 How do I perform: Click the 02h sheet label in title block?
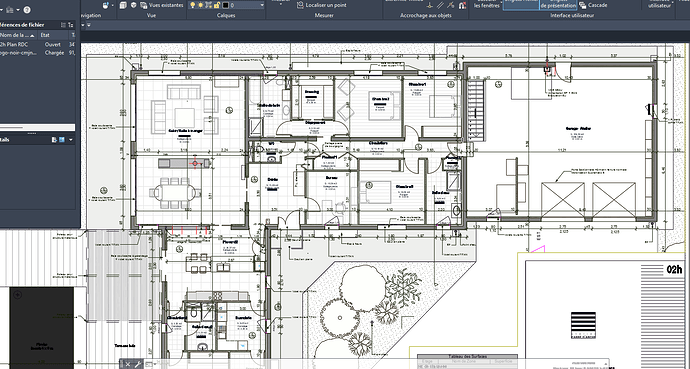coord(674,269)
